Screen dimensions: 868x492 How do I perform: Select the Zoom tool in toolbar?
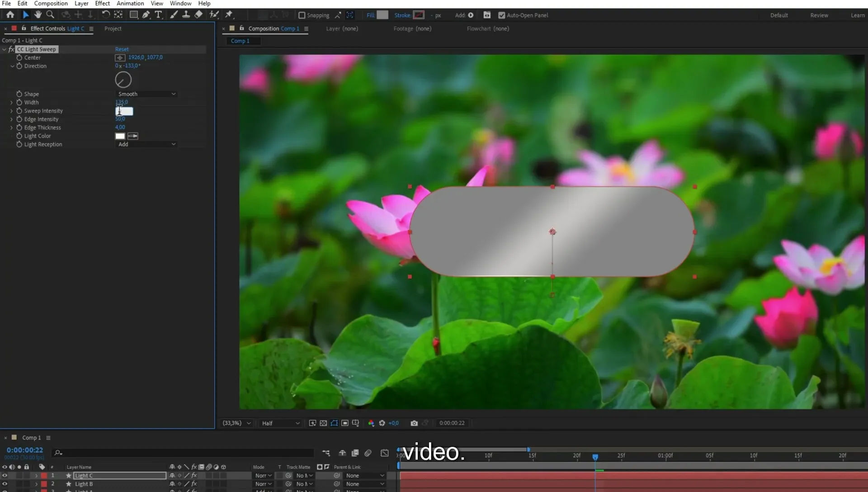click(50, 14)
